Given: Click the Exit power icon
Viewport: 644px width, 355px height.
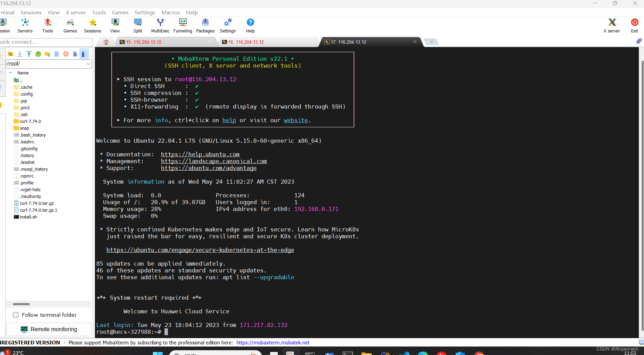Looking at the screenshot, I should coord(634,26).
